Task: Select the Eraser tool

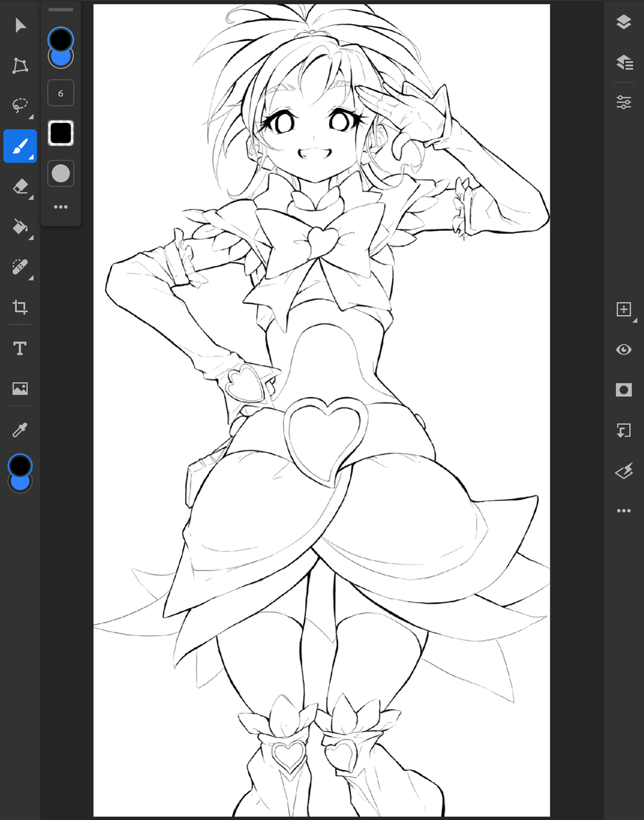Action: (20, 187)
